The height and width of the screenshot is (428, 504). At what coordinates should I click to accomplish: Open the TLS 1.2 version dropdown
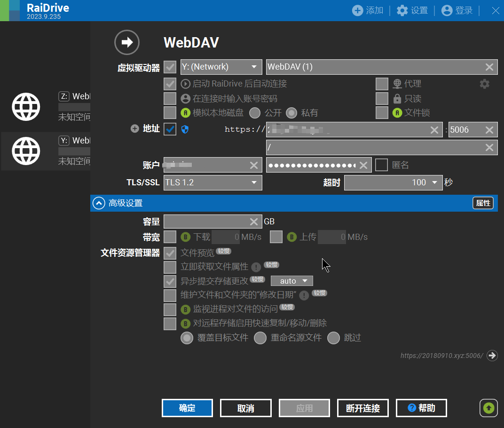pyautogui.click(x=213, y=182)
